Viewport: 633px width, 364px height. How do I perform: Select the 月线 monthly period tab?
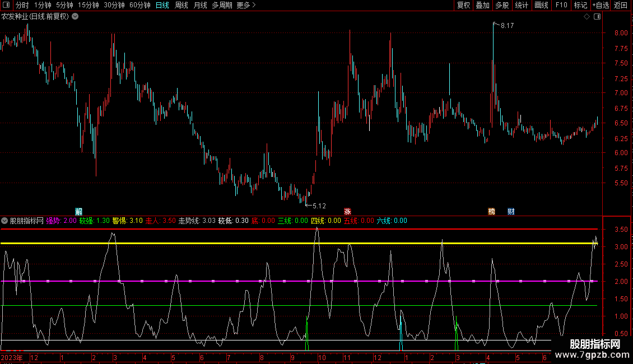[200, 5]
